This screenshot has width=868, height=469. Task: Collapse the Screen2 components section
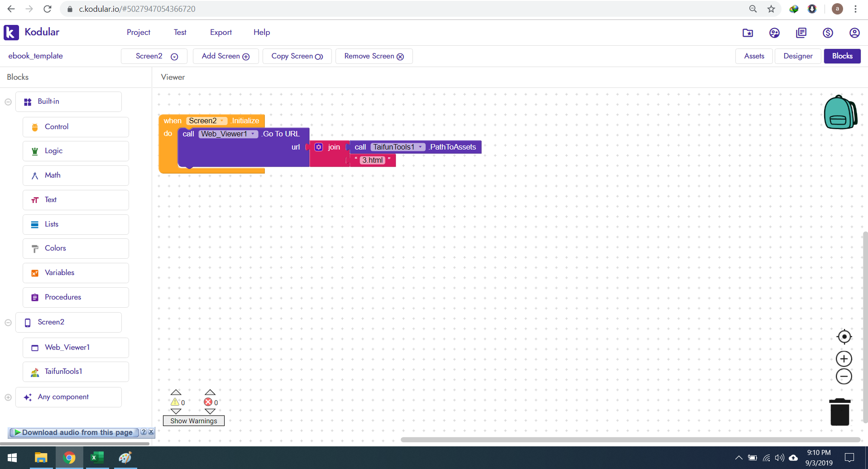tap(8, 322)
